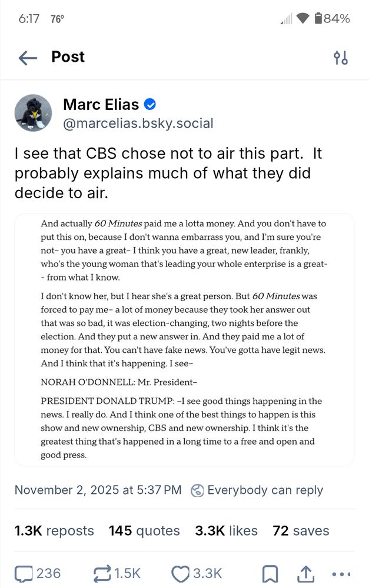Viewport: 369px width, 588px height.
Task: Tap the reply speech bubble icon
Action: tap(24, 573)
